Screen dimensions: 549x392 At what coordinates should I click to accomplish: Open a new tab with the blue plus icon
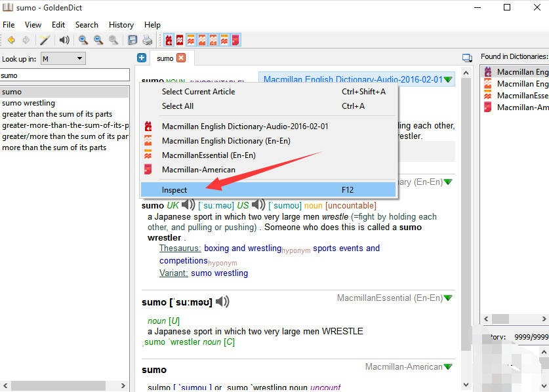pos(142,58)
